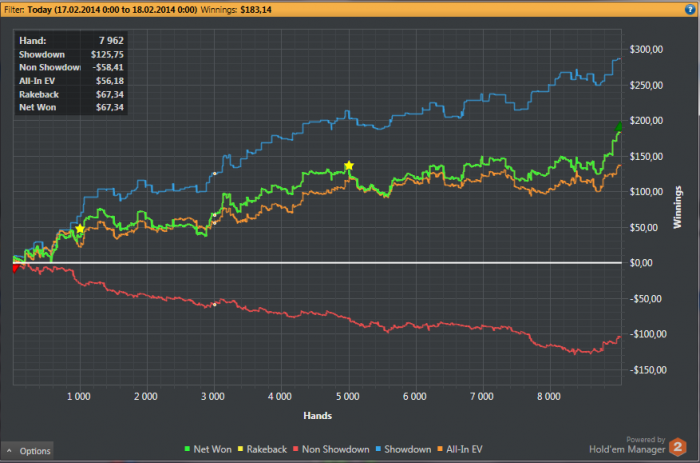Click the $250,00 axis label
Image resolution: width=700 pixels, height=463 pixels.
(x=646, y=85)
